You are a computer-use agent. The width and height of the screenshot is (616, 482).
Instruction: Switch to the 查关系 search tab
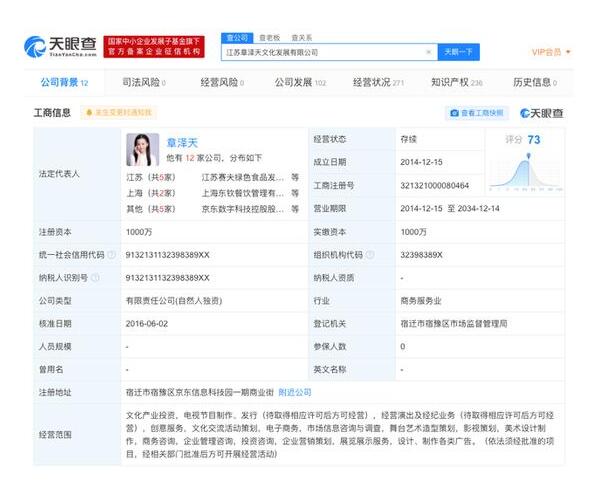(x=302, y=38)
